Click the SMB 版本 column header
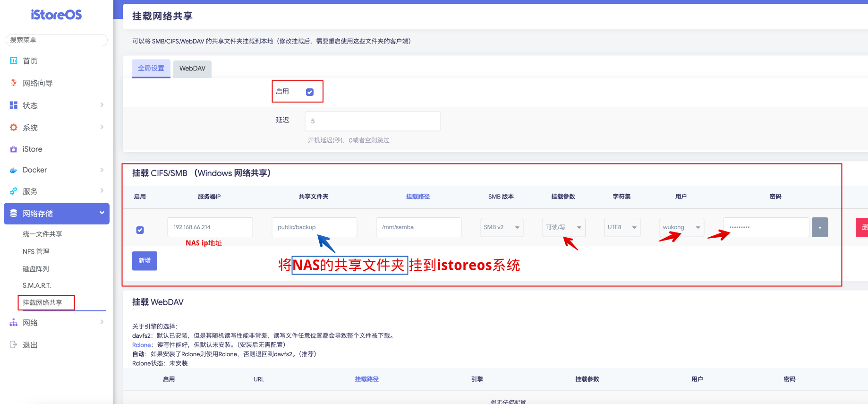Screen dimensions: 868x404 point(501,197)
